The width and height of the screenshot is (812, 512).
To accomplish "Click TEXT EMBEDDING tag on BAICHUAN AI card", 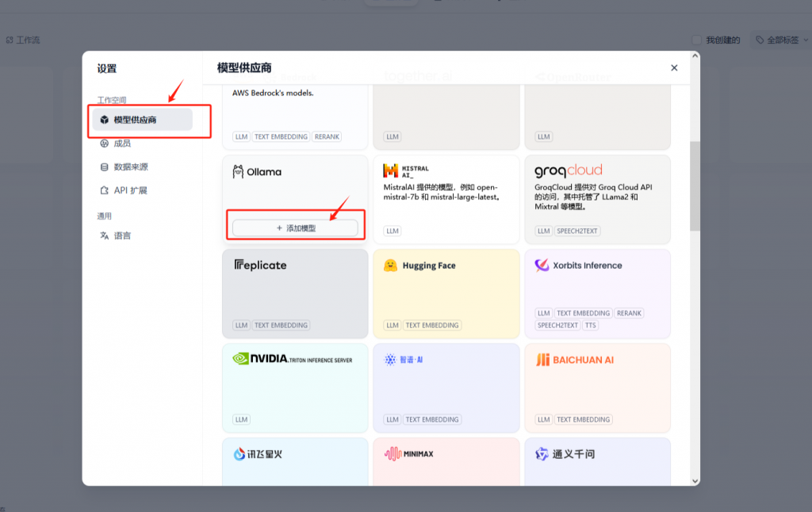I will pos(583,419).
